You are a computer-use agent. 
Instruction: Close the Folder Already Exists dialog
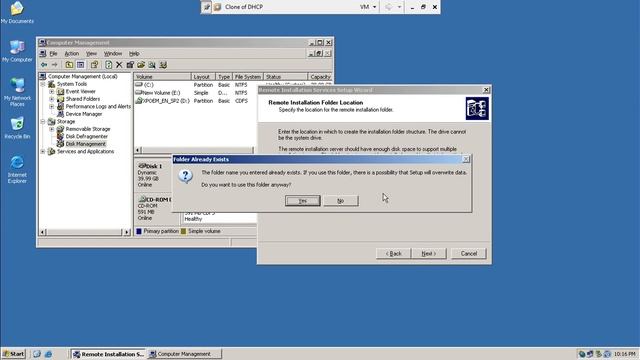click(x=466, y=160)
